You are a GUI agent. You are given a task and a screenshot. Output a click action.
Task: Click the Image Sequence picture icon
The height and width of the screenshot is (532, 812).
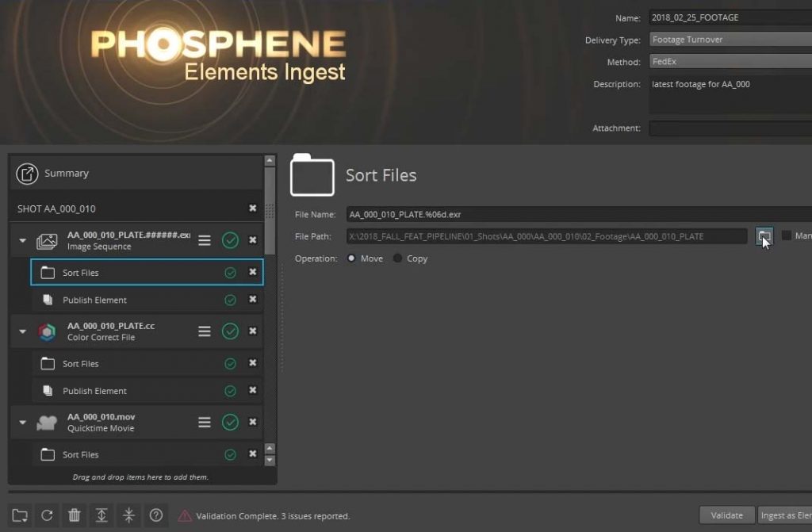click(47, 241)
